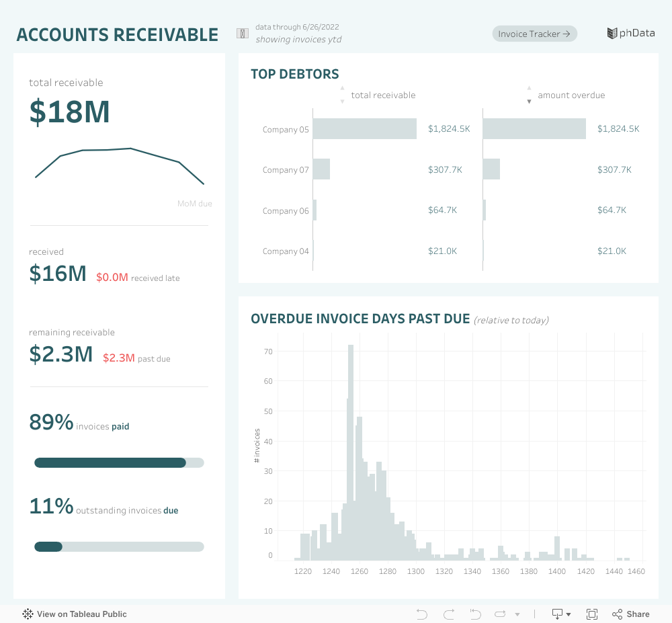Open the Invoice Tracker page
The height and width of the screenshot is (623, 672).
pyautogui.click(x=534, y=34)
